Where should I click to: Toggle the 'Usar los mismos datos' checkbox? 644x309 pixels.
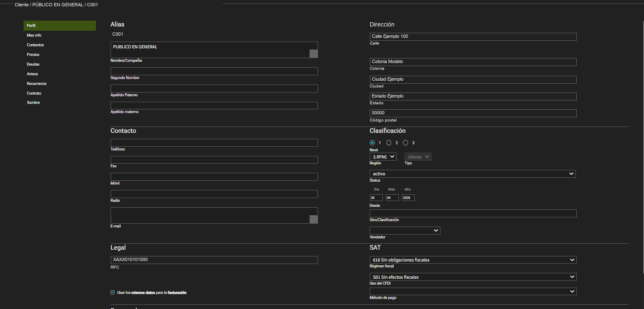pyautogui.click(x=113, y=293)
